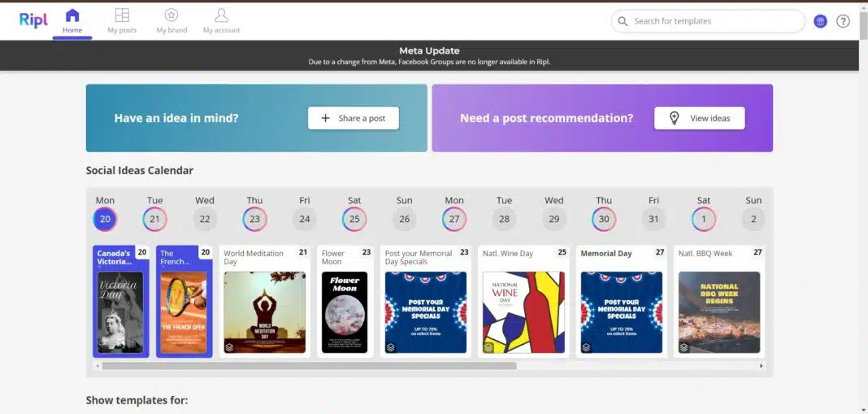Open My account profile icon
This screenshot has width=868, height=414.
point(221,21)
